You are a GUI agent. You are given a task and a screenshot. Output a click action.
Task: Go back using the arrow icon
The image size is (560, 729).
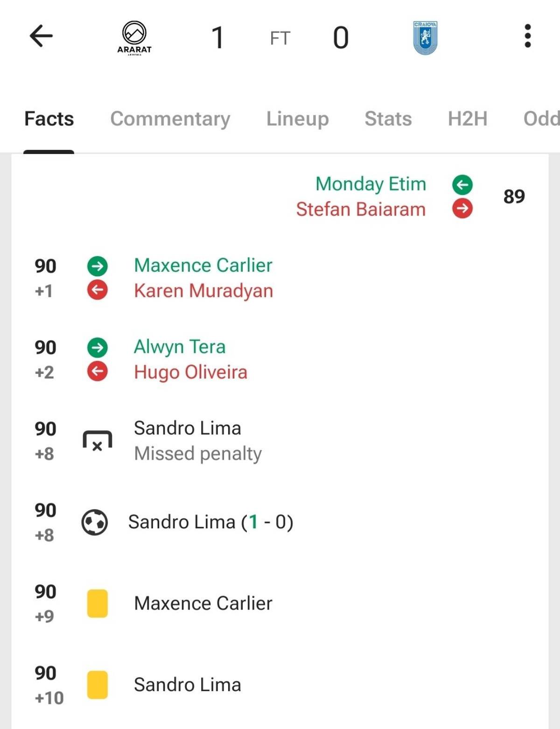[x=41, y=36]
